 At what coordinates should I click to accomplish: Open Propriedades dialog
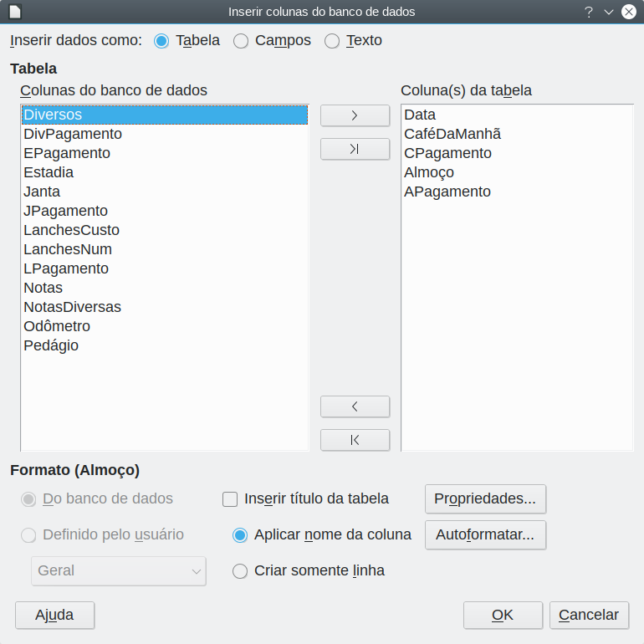[x=485, y=498]
